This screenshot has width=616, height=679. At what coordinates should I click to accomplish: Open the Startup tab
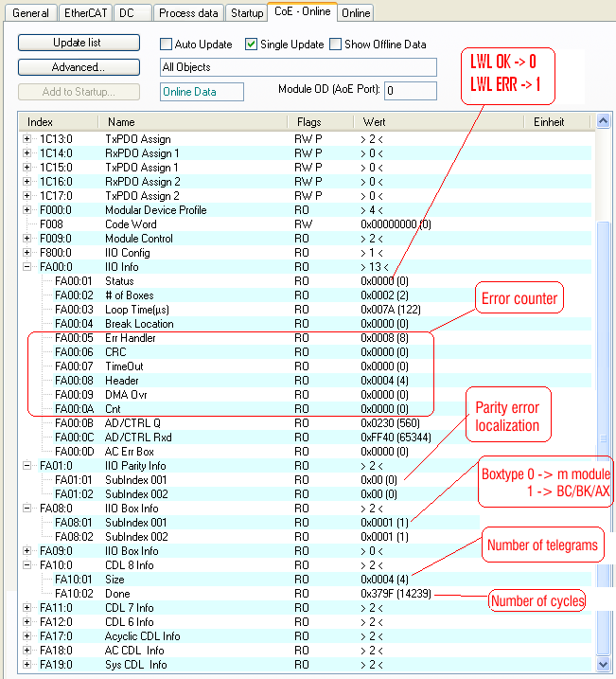(247, 13)
